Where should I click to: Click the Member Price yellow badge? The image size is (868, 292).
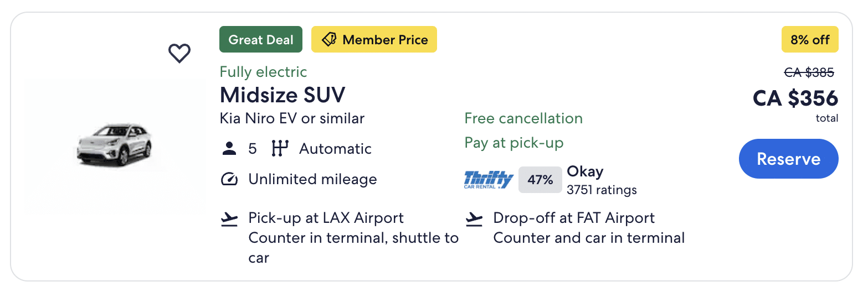pyautogui.click(x=374, y=40)
